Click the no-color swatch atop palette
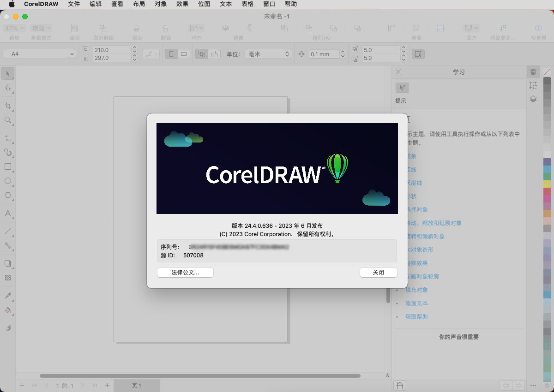This screenshot has width=554, height=392. pyautogui.click(x=547, y=72)
